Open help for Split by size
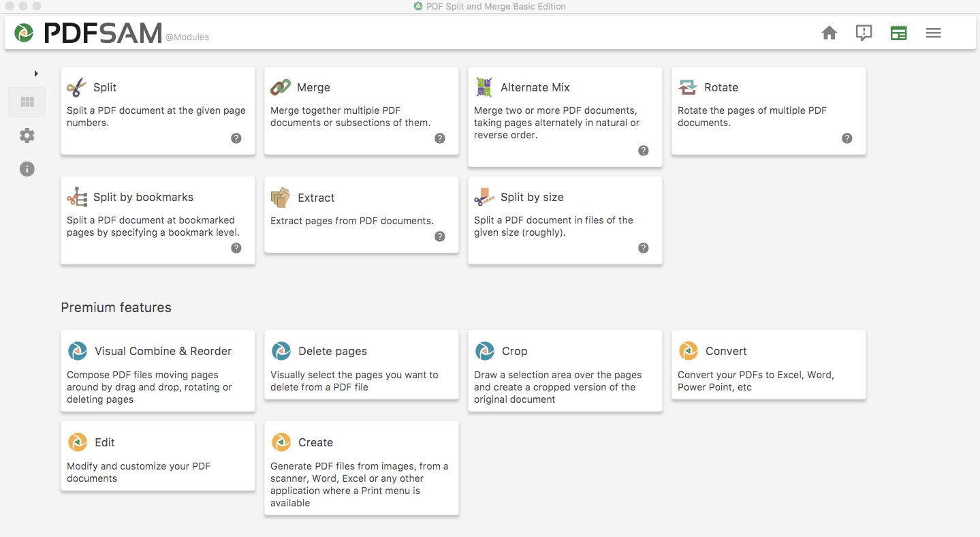The image size is (980, 537). [644, 248]
